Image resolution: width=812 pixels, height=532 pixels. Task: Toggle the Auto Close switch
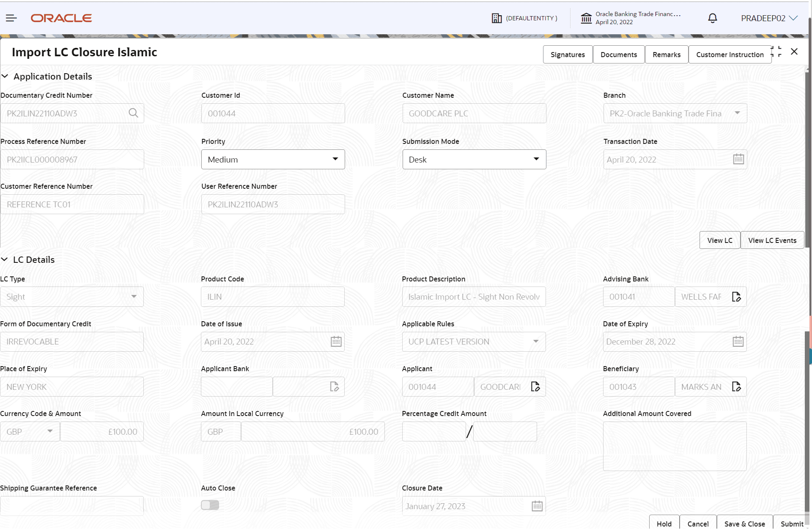(x=210, y=505)
